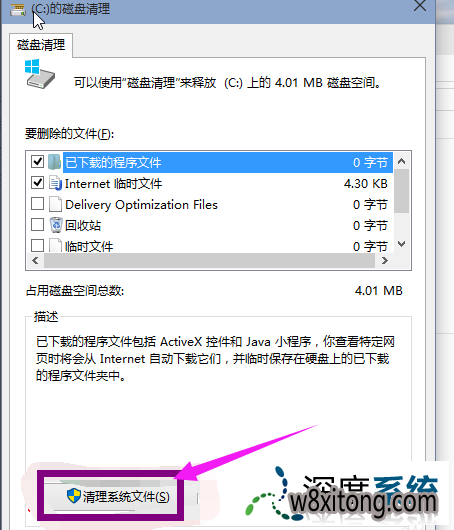Image resolution: width=454 pixels, height=530 pixels.
Task: Click the Delivery Optimization Files file icon
Action: click(x=55, y=204)
